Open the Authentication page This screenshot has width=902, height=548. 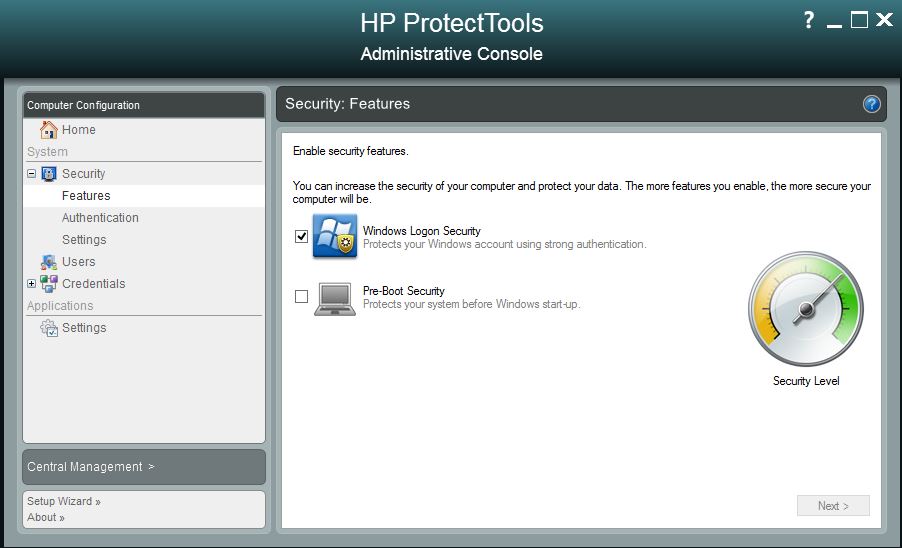pyautogui.click(x=100, y=218)
